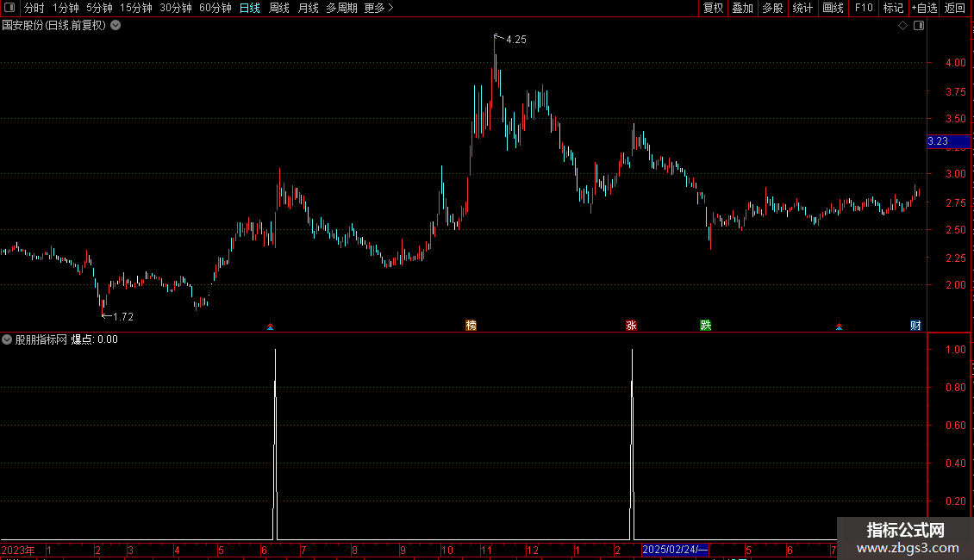Image resolution: width=974 pixels, height=560 pixels.
Task: Select the 15分钟 period tab
Action: [x=135, y=8]
